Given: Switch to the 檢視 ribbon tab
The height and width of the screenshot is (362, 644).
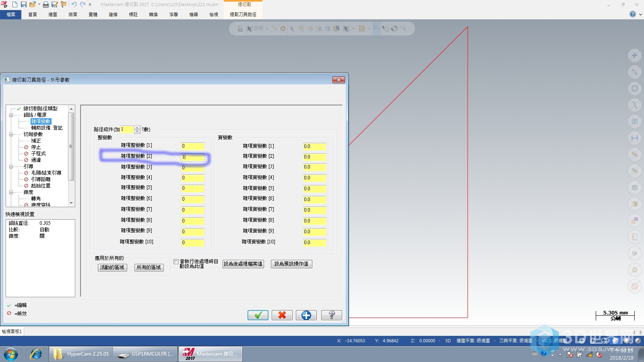Looking at the screenshot, I should [x=214, y=14].
